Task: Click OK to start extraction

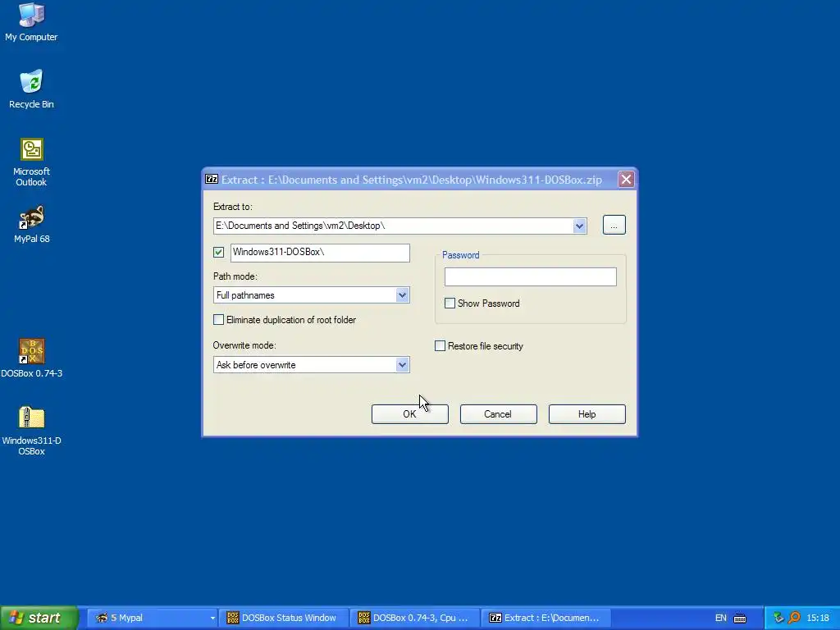Action: coord(410,414)
